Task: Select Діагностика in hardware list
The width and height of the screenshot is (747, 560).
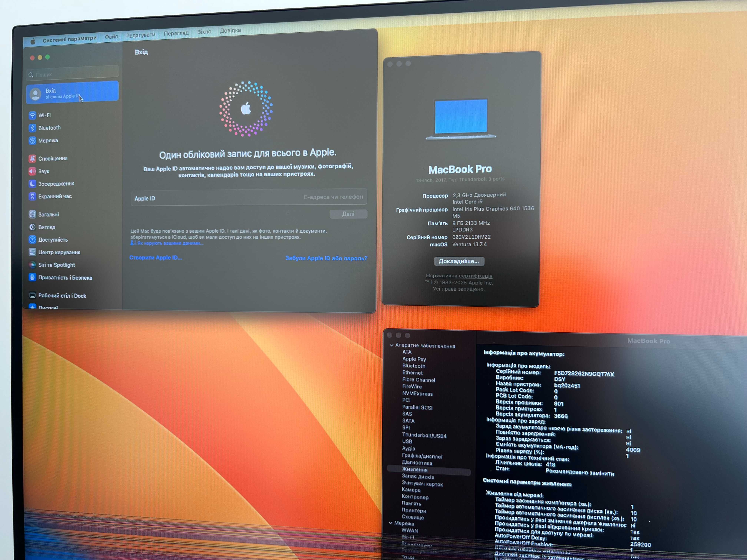Action: 417,463
